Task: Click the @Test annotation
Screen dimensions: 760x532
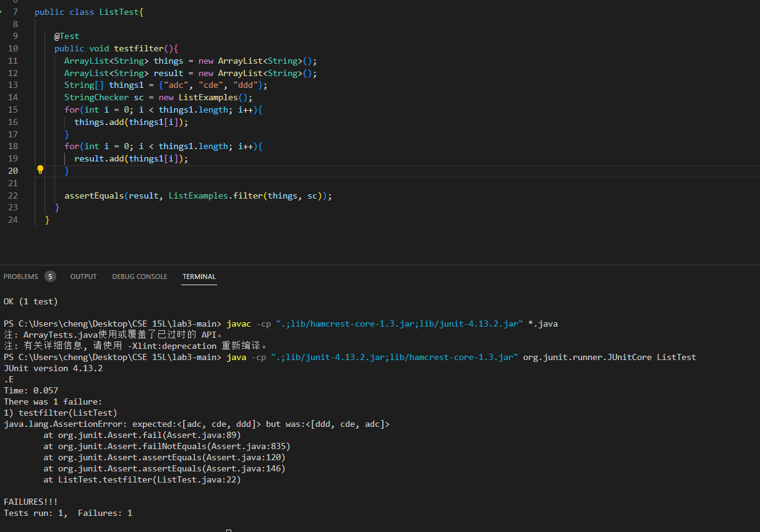Action: pos(67,36)
